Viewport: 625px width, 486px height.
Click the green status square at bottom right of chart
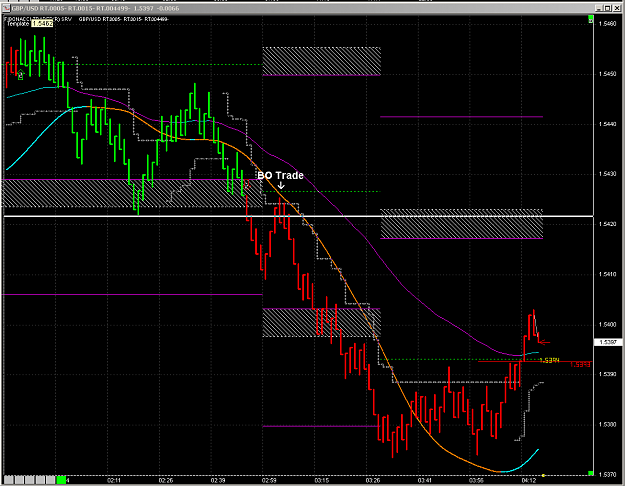click(x=590, y=473)
